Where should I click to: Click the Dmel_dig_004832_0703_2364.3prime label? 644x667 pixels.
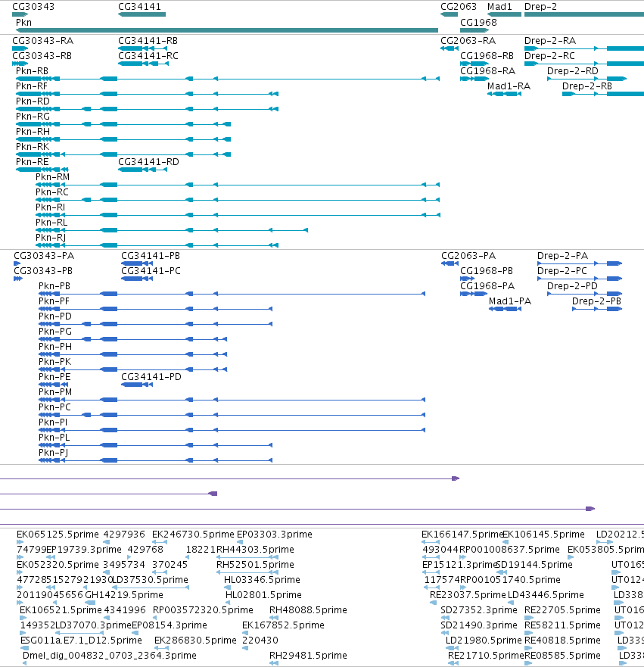109,656
